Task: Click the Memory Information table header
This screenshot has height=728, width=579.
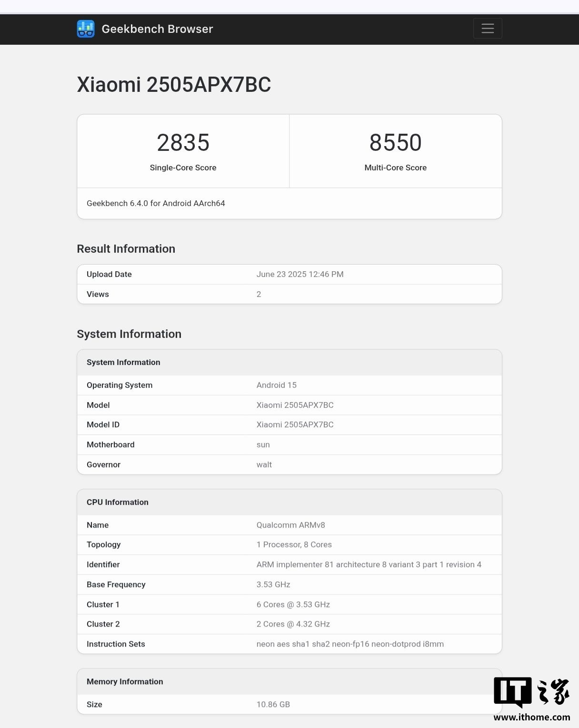Action: (x=125, y=681)
